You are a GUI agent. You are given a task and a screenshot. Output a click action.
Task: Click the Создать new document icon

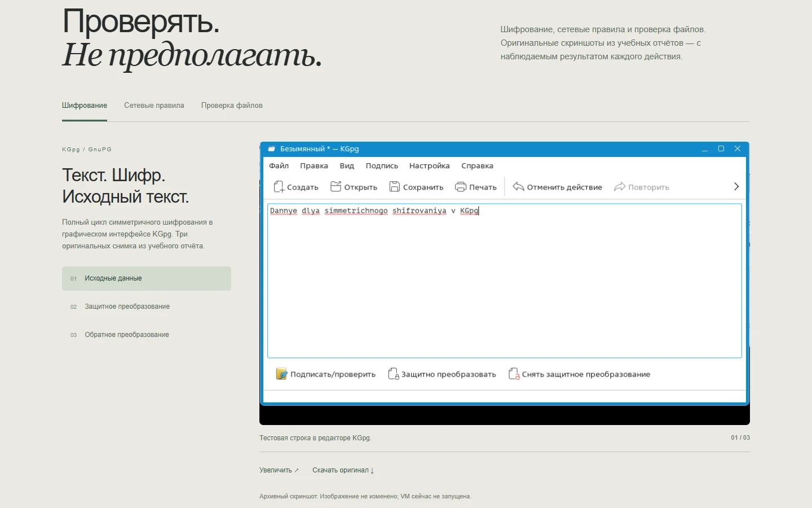(279, 187)
